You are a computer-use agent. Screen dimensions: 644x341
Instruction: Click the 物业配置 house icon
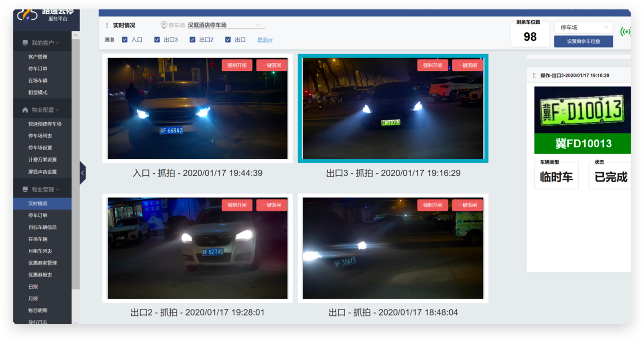pyautogui.click(x=25, y=110)
